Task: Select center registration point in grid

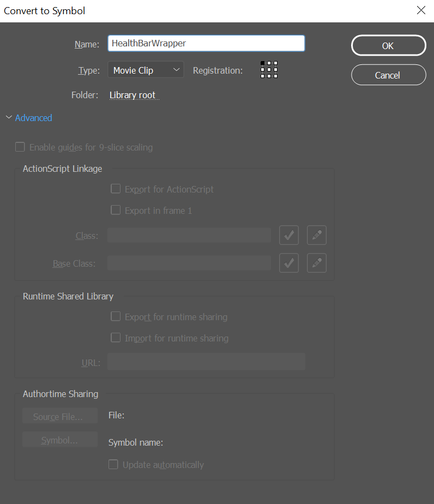Action: (269, 70)
